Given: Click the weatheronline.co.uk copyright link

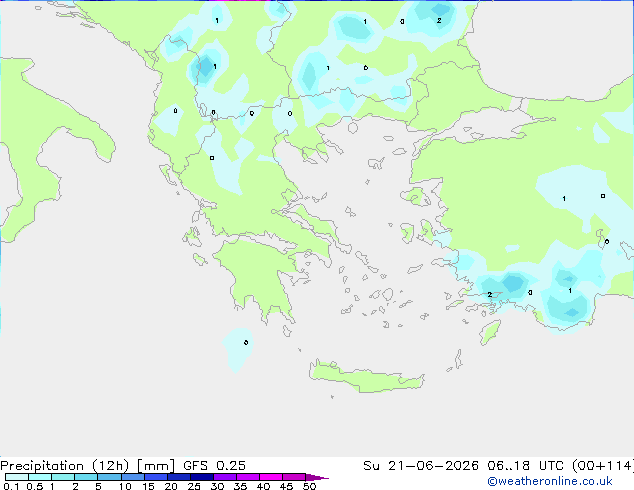Looking at the screenshot, I should tap(550, 481).
